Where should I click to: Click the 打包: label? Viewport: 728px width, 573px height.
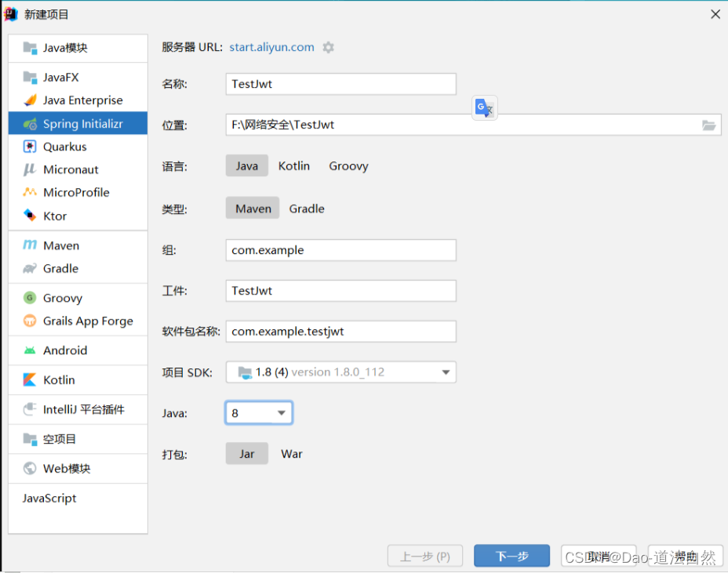point(175,454)
